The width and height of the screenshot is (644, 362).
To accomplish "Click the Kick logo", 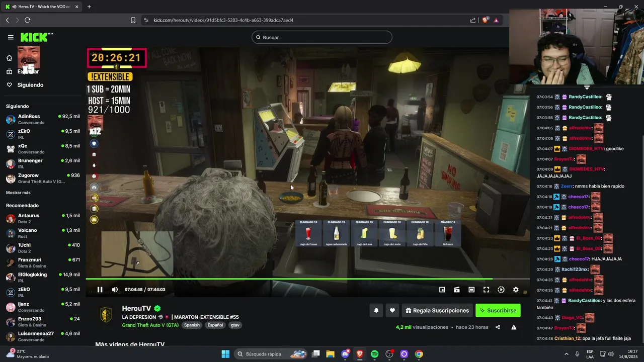I will [37, 37].
